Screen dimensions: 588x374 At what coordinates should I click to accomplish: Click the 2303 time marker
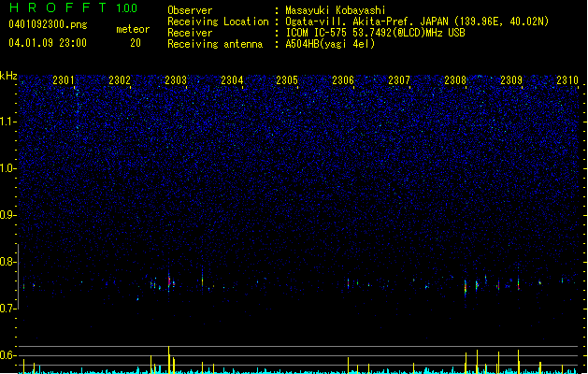click(x=176, y=80)
